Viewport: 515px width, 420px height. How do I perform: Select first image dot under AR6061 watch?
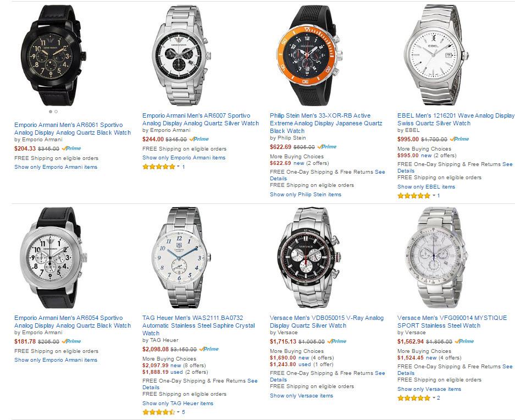pos(51,112)
